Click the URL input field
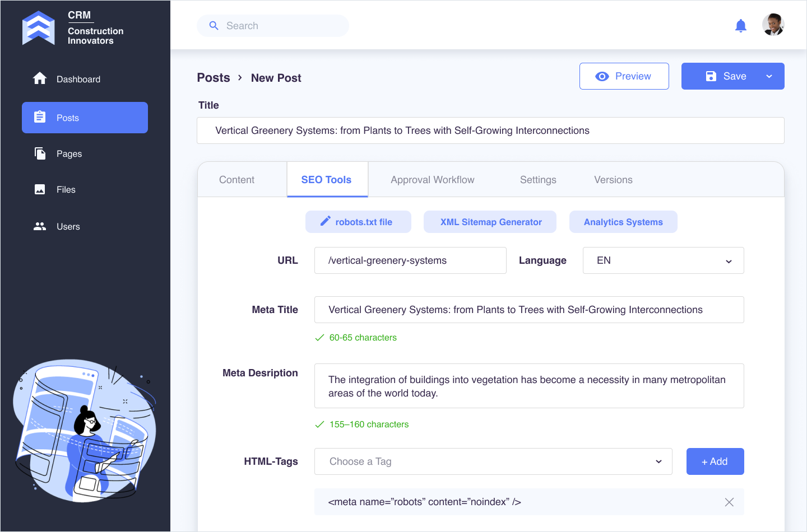This screenshot has height=532, width=807. [x=410, y=261]
